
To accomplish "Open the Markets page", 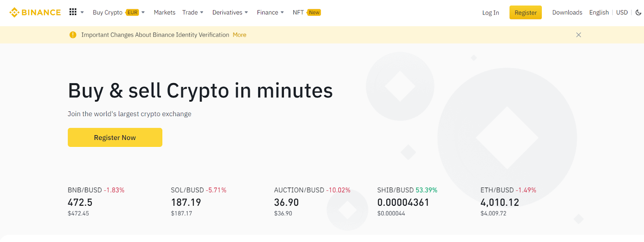I will coord(165,13).
